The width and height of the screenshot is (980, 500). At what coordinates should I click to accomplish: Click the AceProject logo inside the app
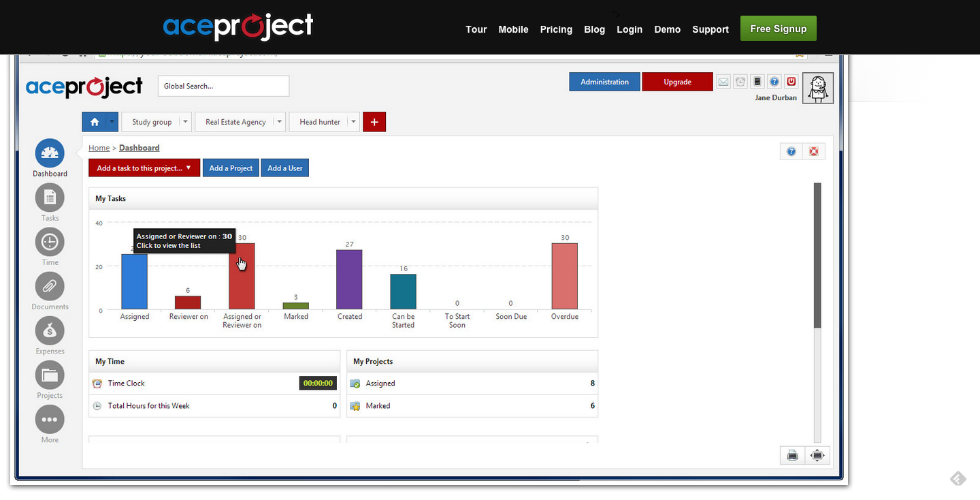[x=84, y=87]
